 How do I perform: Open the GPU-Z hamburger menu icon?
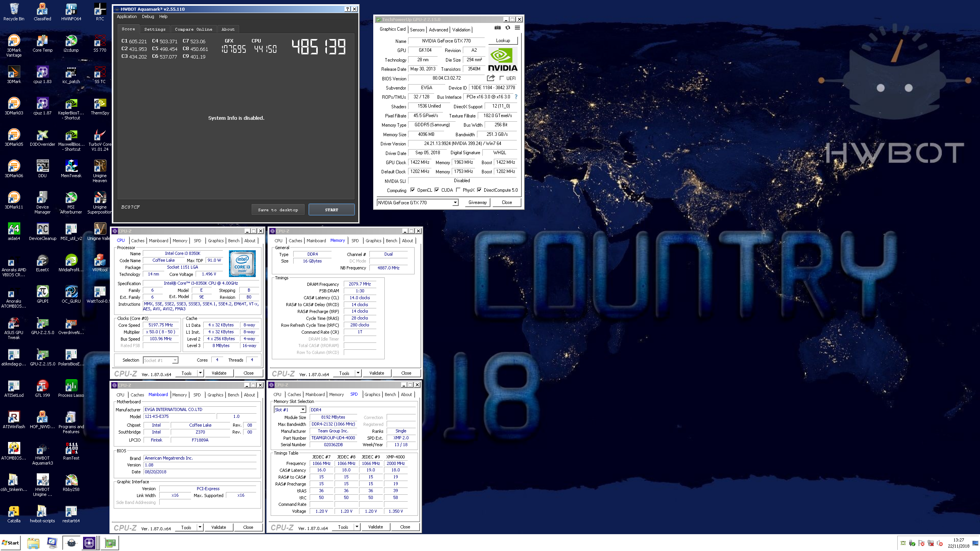click(x=517, y=28)
